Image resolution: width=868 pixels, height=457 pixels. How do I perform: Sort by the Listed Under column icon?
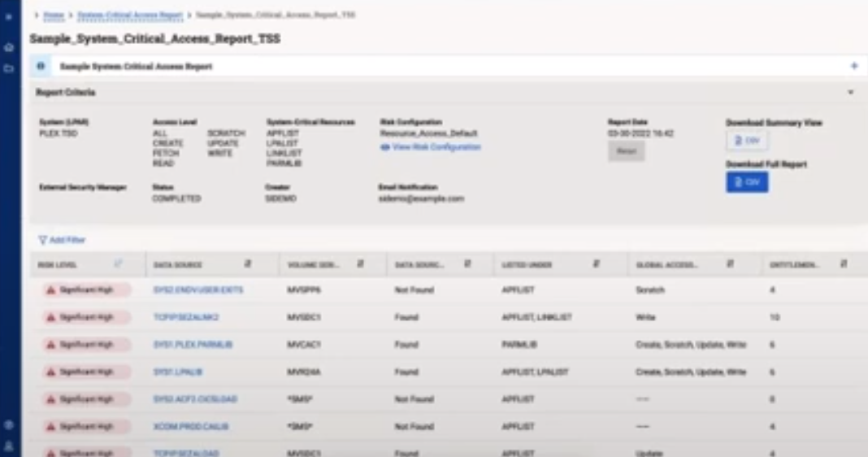(597, 264)
